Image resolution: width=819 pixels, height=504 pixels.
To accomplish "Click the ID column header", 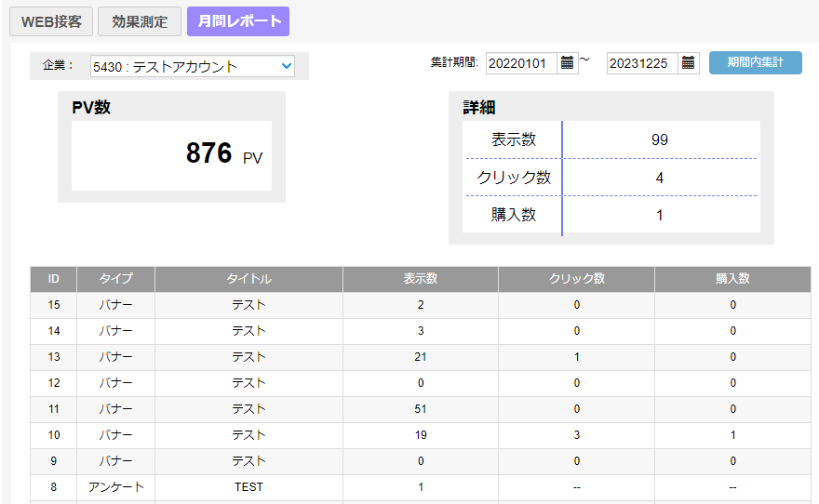I will (54, 279).
